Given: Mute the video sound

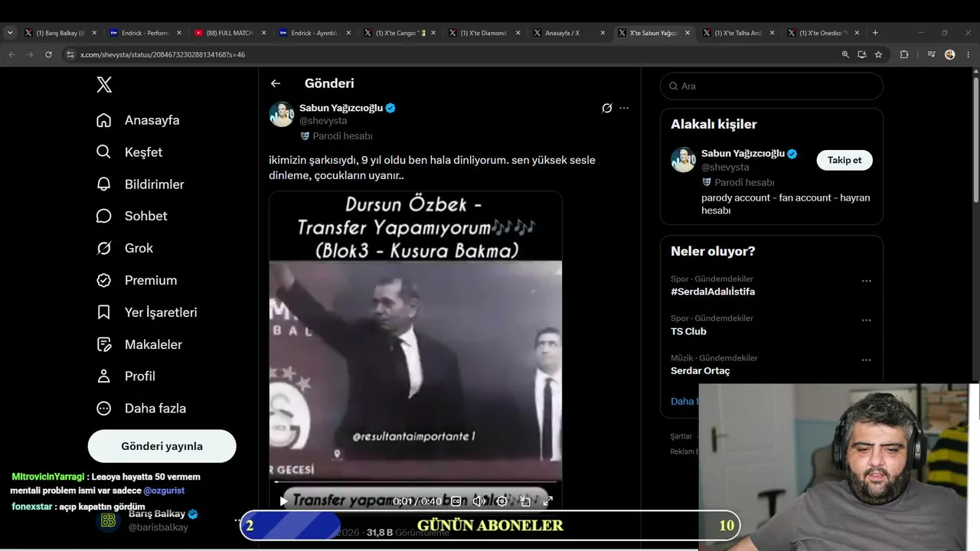Looking at the screenshot, I should coord(479,501).
